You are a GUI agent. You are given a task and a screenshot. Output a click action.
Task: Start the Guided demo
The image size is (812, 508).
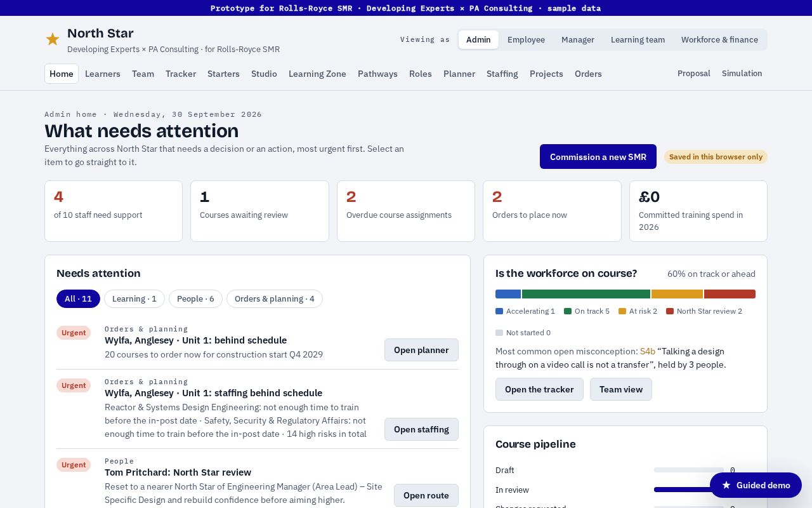coord(756,485)
